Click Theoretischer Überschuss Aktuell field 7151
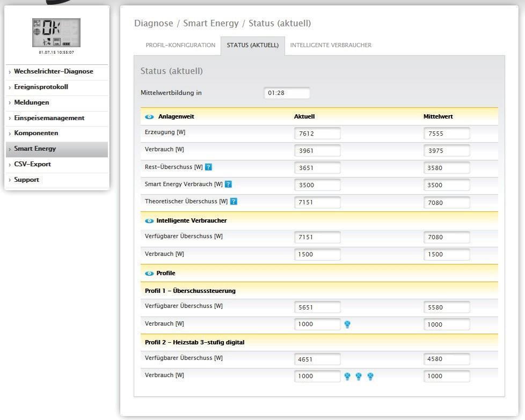The width and height of the screenshot is (525, 420). (x=317, y=202)
